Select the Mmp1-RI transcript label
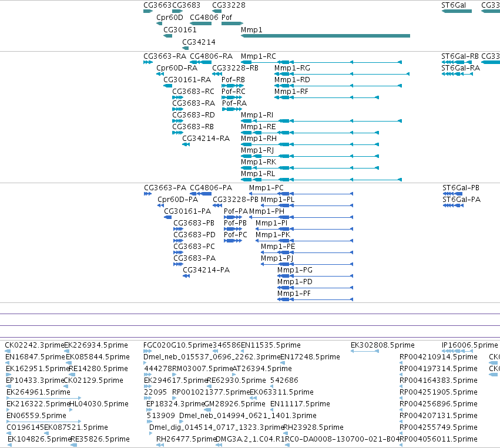 pyautogui.click(x=257, y=115)
